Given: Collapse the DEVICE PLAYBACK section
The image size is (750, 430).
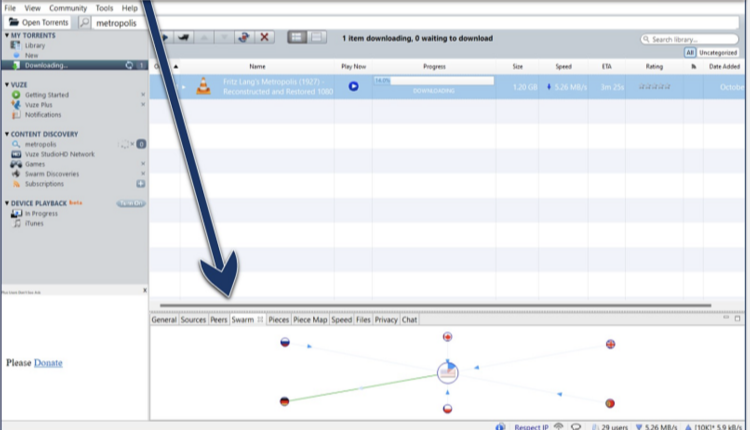Looking at the screenshot, I should pyautogui.click(x=7, y=203).
